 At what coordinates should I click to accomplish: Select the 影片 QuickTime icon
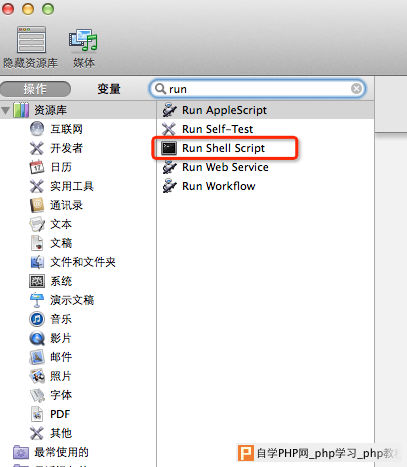click(37, 338)
